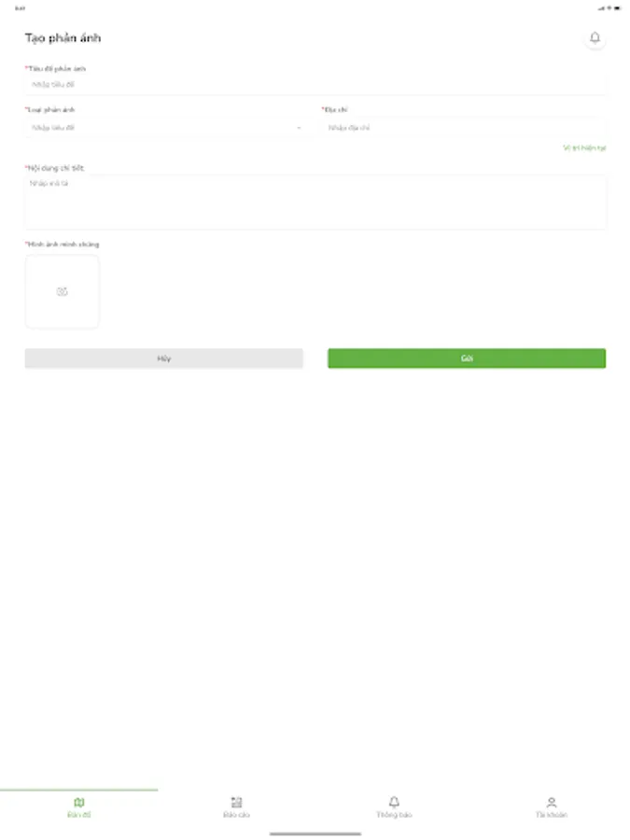Click the person icon above Tài khoản
This screenshot has height=840, width=630.
[551, 800]
